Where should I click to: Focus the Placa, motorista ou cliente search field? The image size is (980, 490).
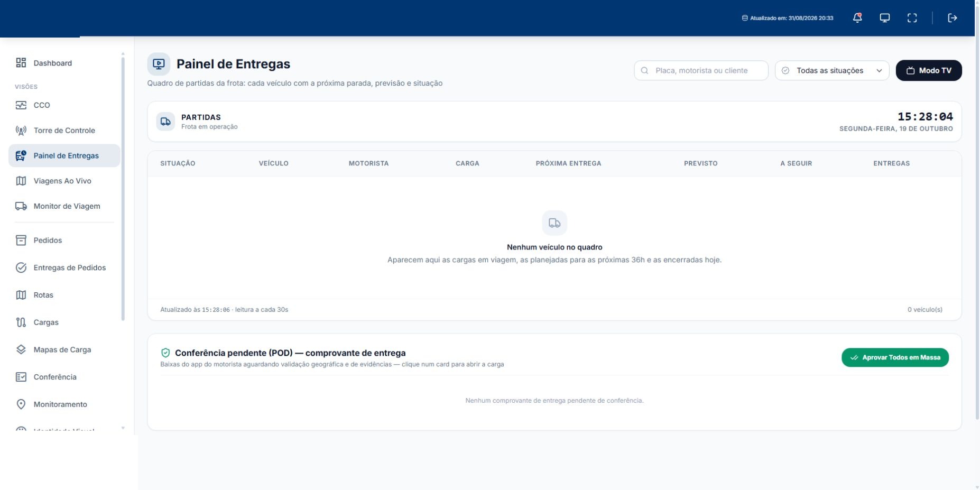[701, 70]
